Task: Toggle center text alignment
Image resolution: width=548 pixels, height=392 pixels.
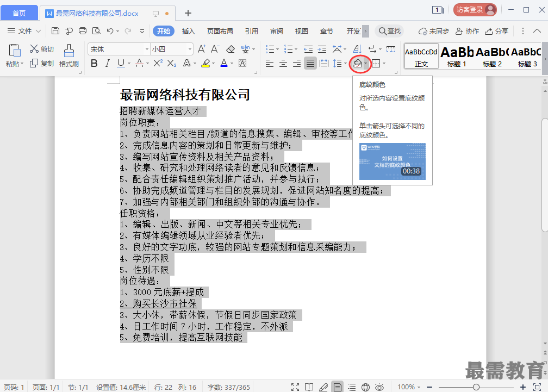Action: pyautogui.click(x=283, y=63)
